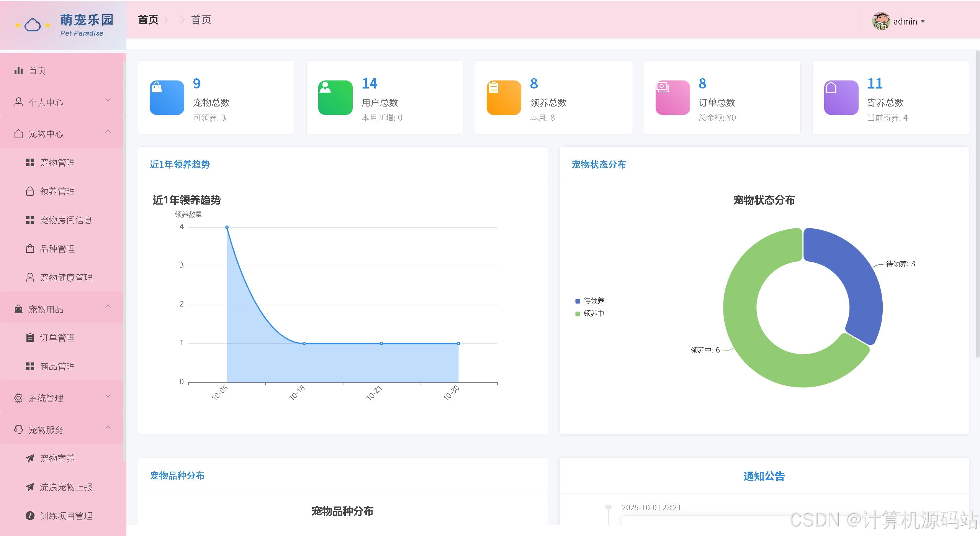
Task: Click the 宠物品种分布 panel title
Action: (x=177, y=475)
